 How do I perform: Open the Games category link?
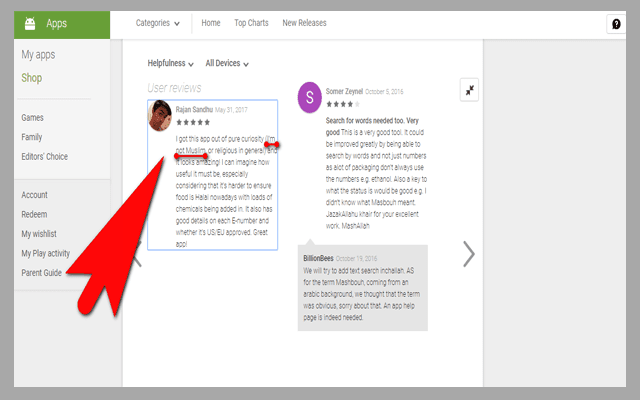[33, 117]
